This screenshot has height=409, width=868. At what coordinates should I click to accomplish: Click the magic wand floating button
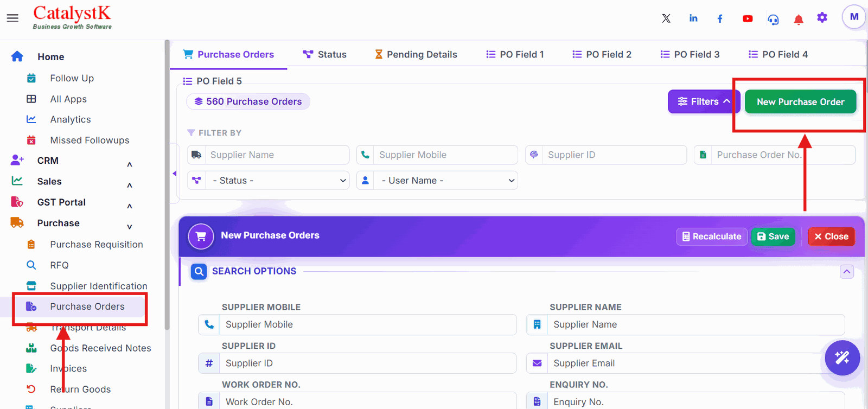[842, 357]
